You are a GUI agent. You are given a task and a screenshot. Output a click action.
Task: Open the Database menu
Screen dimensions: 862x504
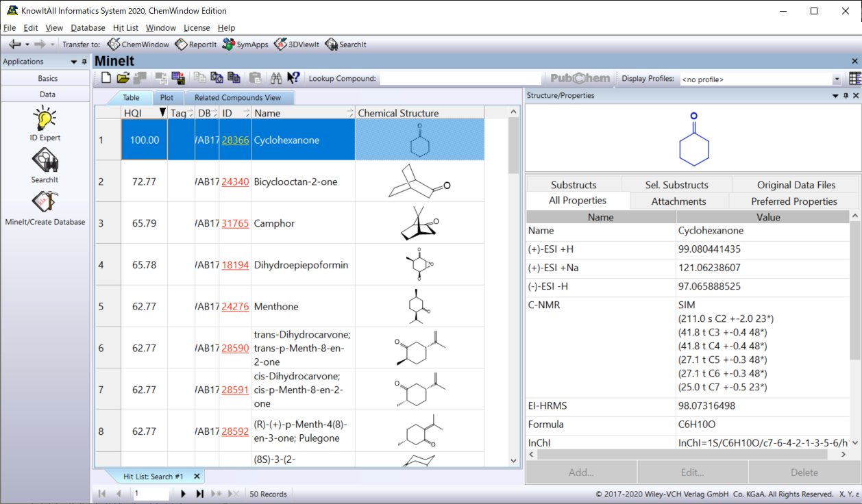[88, 28]
